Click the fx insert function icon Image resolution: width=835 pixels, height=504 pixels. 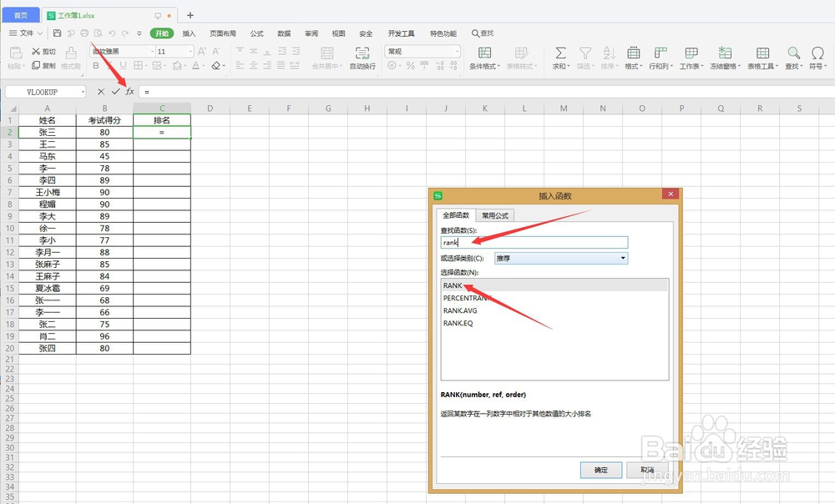coord(130,92)
